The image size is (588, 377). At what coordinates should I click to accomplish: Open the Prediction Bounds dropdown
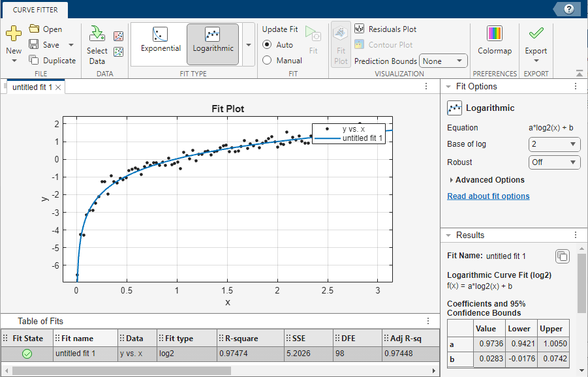443,61
